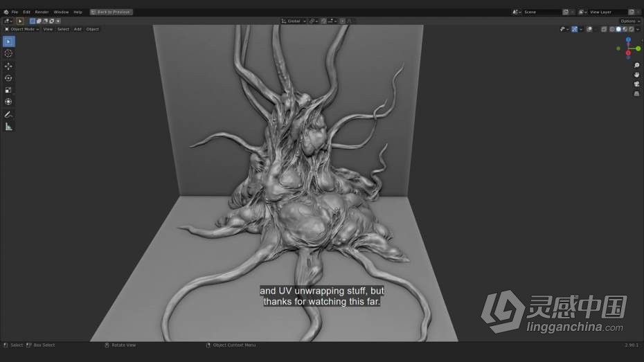Open the Options dropdown

629,21
